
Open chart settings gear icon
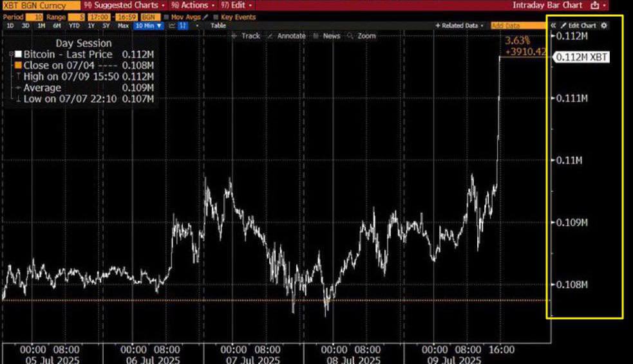click(x=604, y=25)
